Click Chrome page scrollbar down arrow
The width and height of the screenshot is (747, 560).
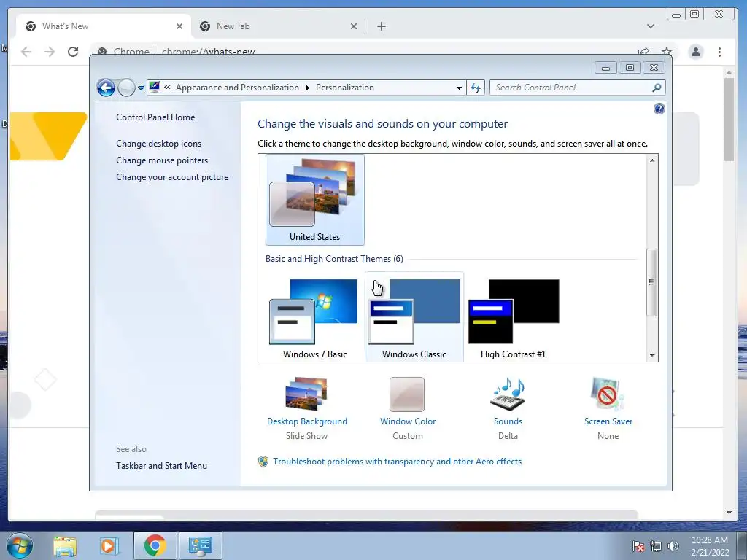(729, 513)
